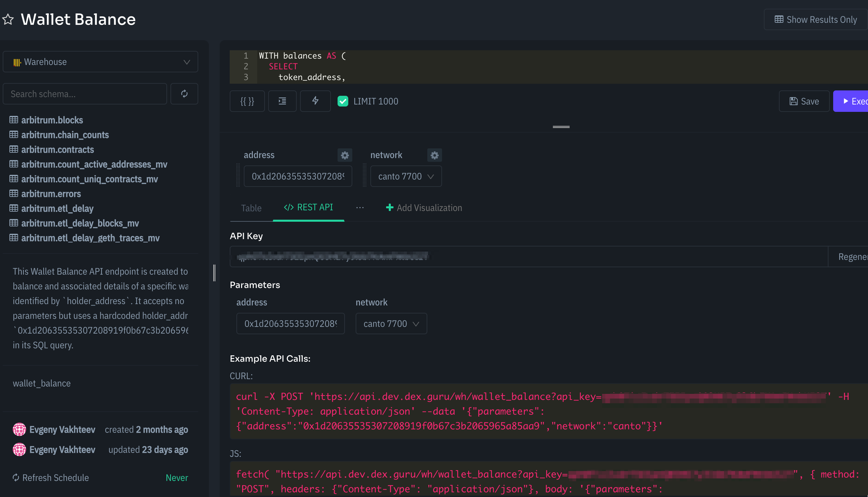Open the template variables {{ }} tool
The image size is (868, 497).
[x=247, y=101]
